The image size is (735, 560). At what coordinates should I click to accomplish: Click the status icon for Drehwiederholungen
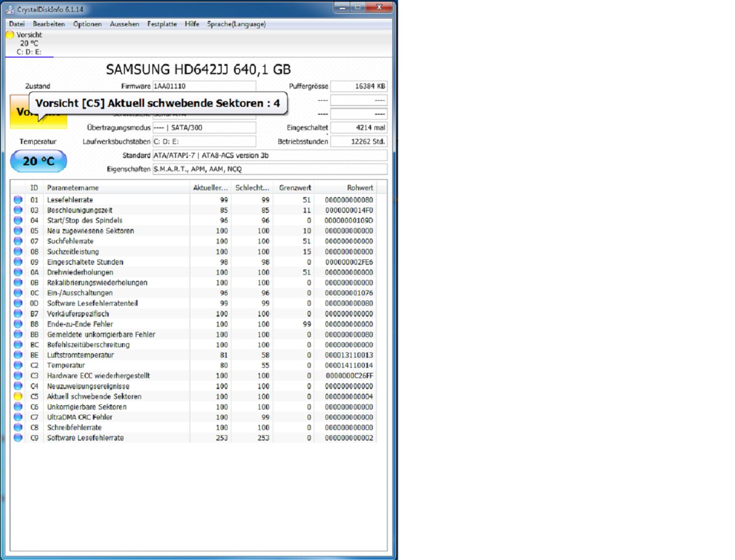[18, 272]
